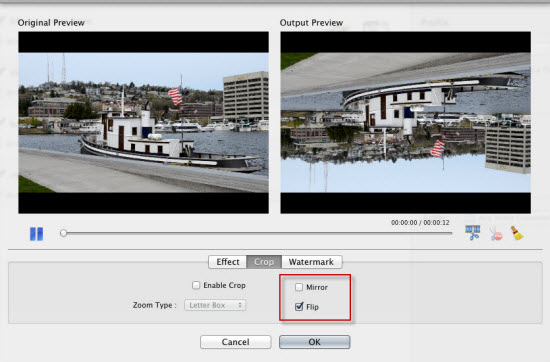550x362 pixels.
Task: Click the trim clip scissors icon
Action: 472,233
